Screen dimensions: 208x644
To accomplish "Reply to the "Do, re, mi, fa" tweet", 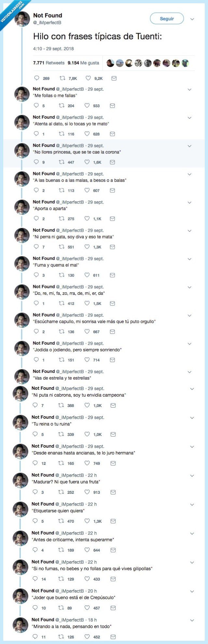I will coord(36,303).
